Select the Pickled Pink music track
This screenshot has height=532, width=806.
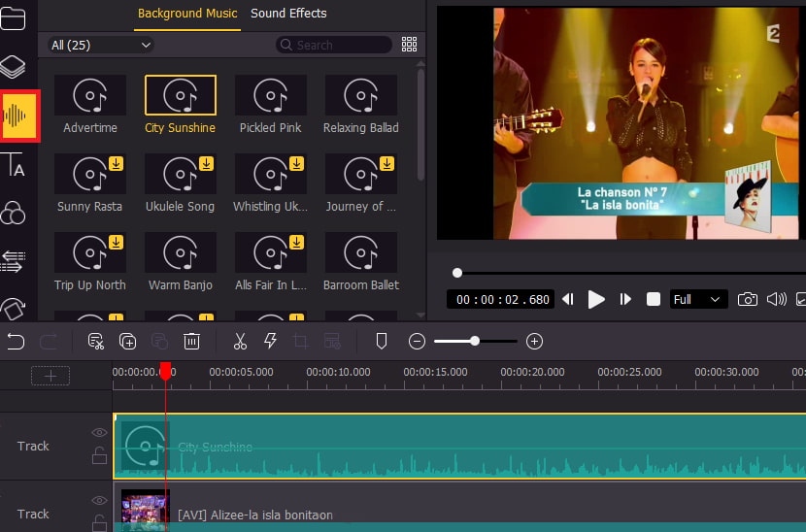click(270, 104)
